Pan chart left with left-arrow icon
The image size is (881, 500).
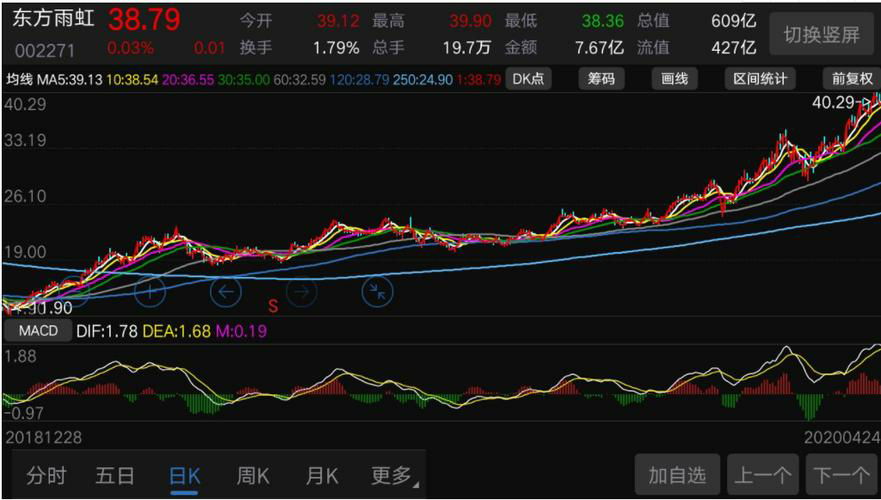point(226,292)
